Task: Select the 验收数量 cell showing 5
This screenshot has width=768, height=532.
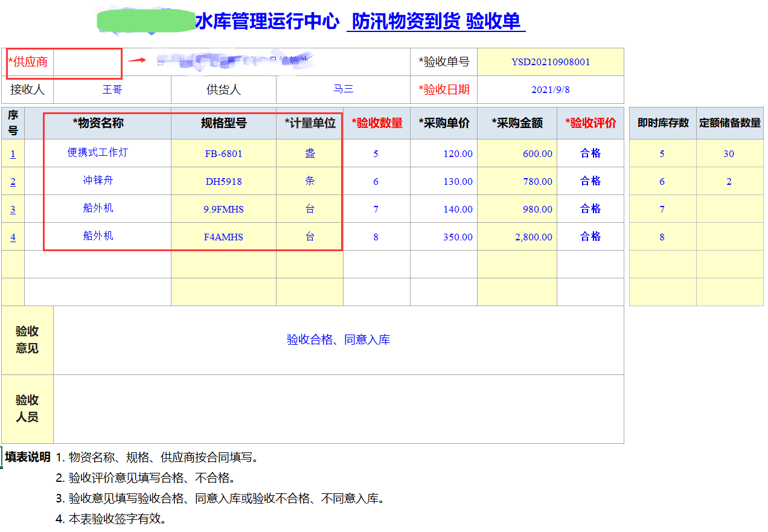Action: (x=376, y=153)
